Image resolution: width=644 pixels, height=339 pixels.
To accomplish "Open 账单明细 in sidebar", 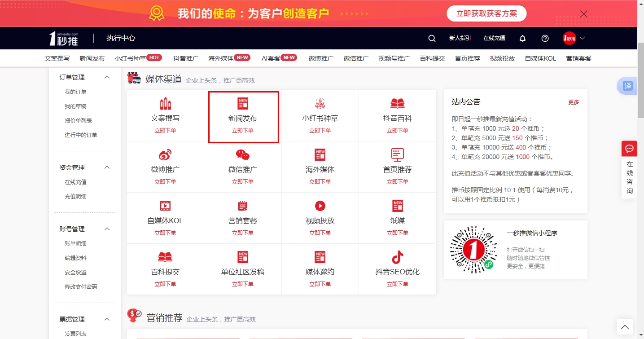I will [x=75, y=244].
